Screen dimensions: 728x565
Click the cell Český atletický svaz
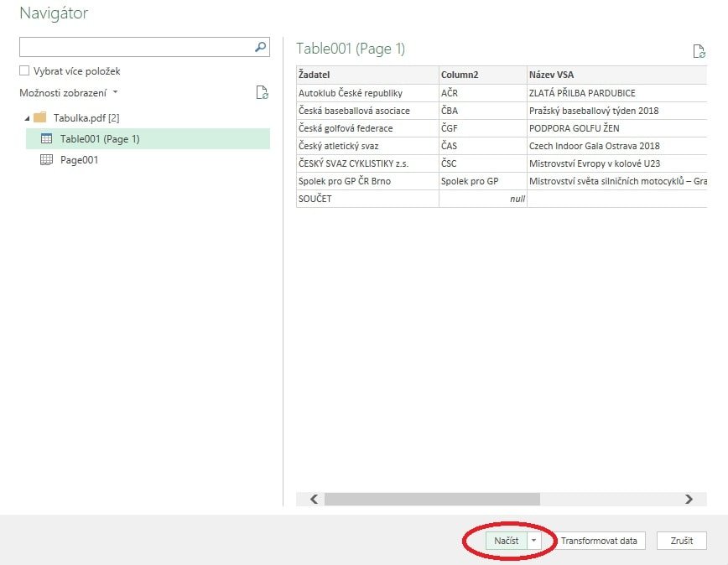point(367,146)
